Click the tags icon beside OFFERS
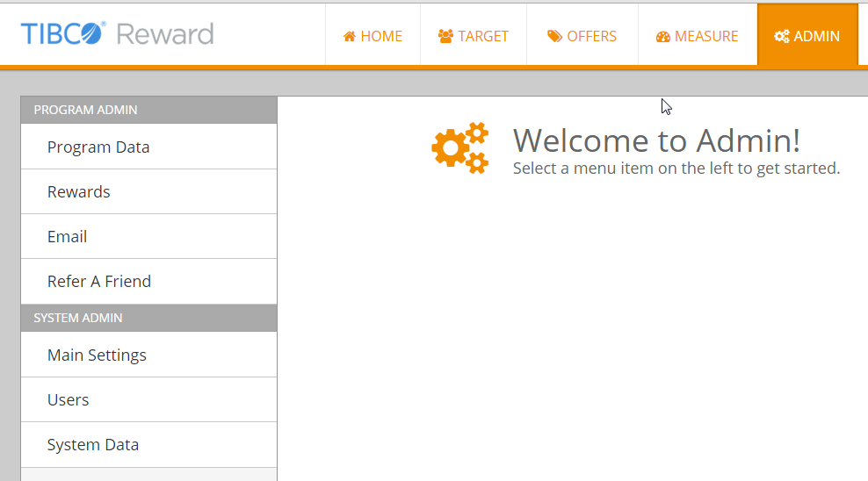Screen dimensions: 868x481 554,37
